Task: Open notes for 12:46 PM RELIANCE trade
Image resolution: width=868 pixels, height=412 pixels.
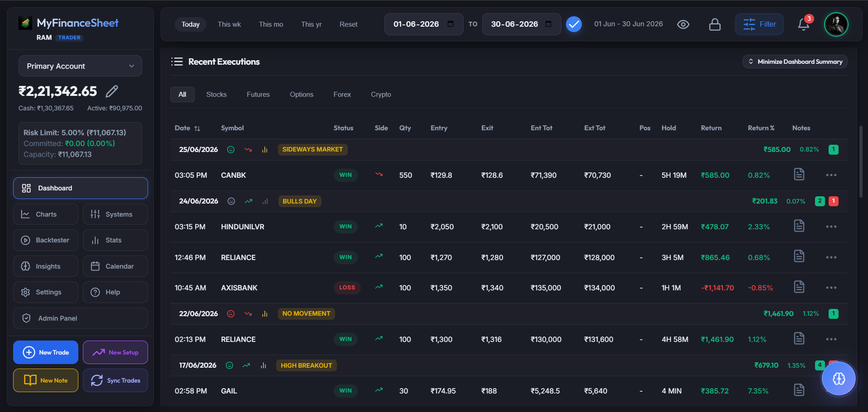Action: pyautogui.click(x=799, y=256)
